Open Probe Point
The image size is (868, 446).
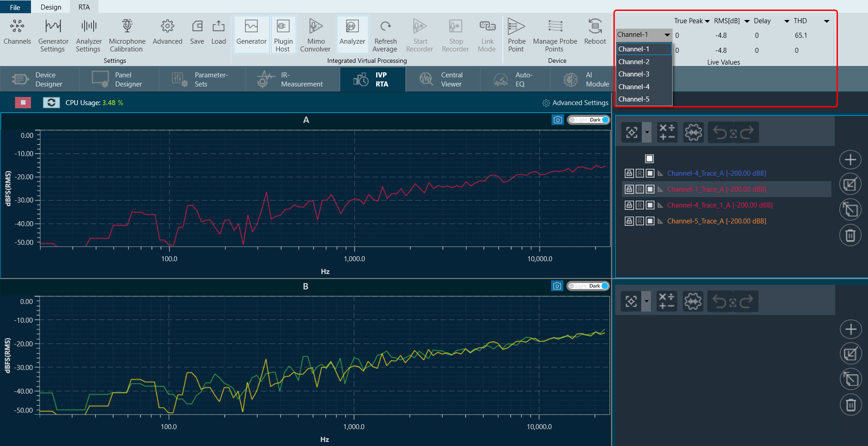[x=516, y=35]
